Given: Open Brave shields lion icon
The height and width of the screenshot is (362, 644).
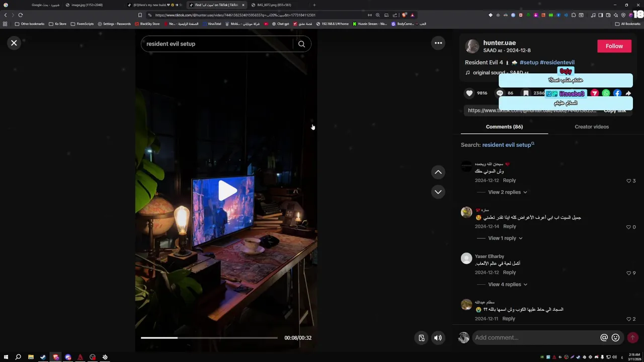Looking at the screenshot, I should pyautogui.click(x=404, y=15).
